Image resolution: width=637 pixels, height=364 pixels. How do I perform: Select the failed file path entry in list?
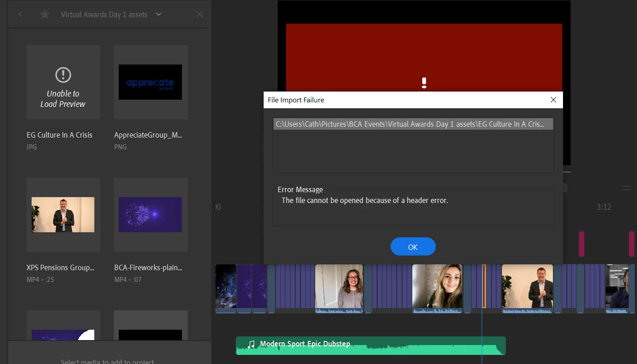[x=413, y=124]
